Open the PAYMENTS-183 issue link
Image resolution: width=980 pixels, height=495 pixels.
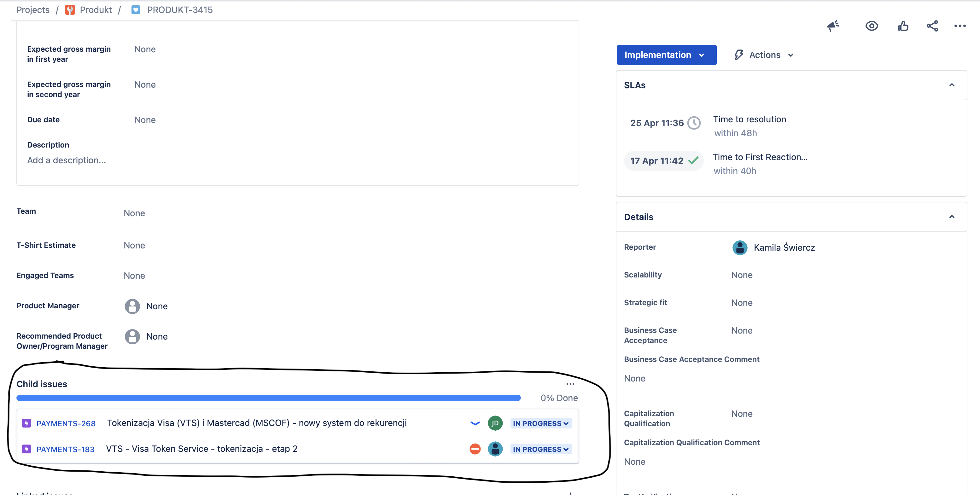click(x=66, y=449)
